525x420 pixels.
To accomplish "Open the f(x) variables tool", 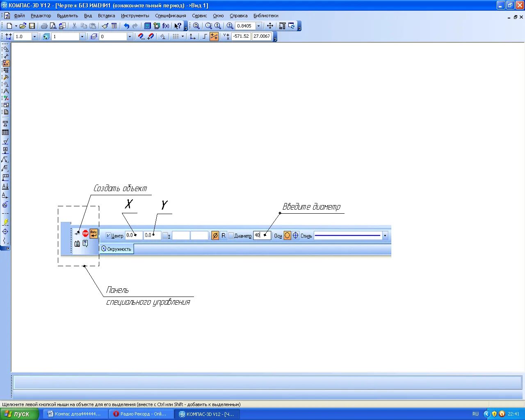I will [166, 26].
